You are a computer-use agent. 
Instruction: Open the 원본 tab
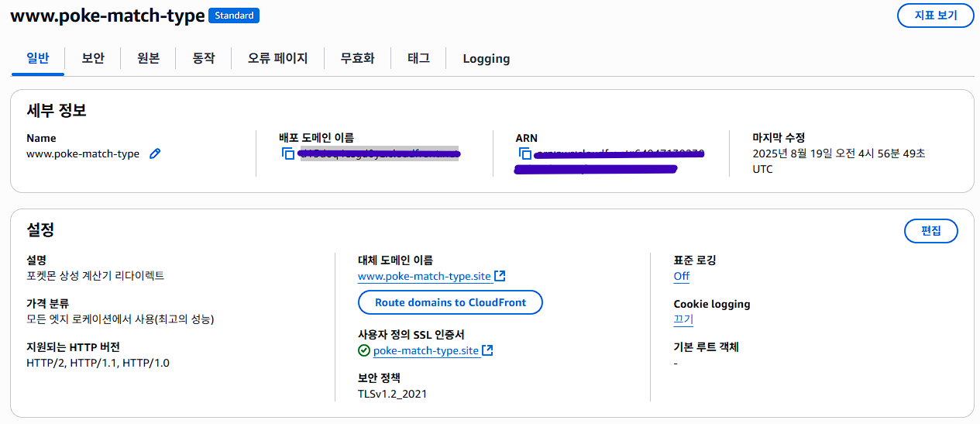point(148,58)
